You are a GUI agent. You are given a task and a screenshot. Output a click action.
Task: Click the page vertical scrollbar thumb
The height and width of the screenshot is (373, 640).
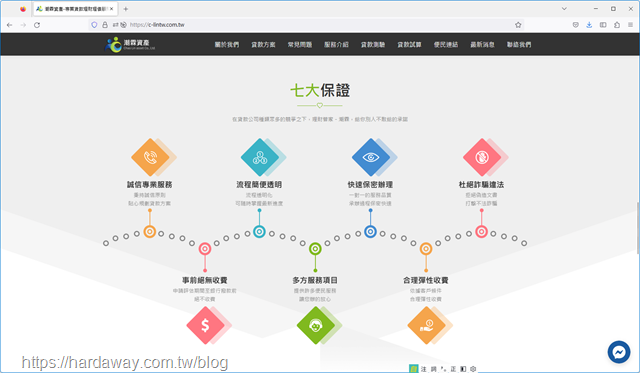638,228
